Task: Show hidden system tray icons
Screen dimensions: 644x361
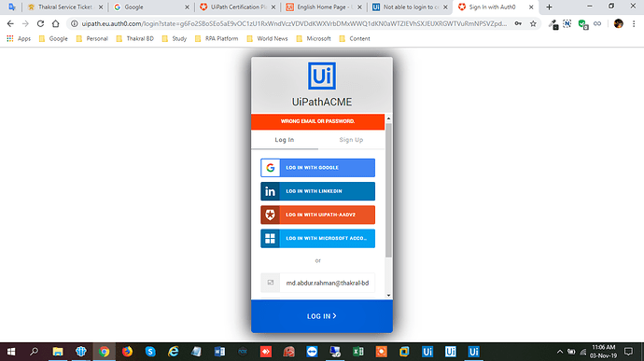Action: pos(559,352)
